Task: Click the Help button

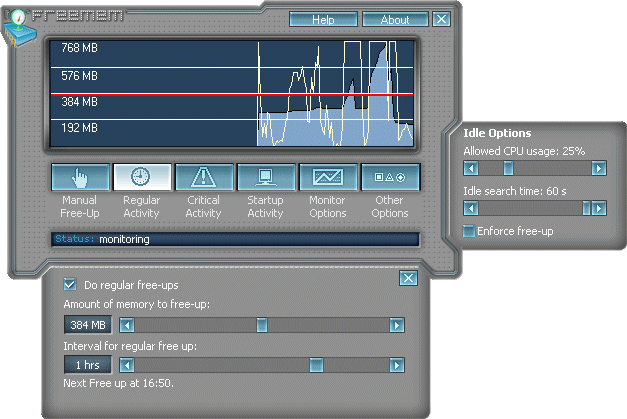Action: [x=323, y=19]
